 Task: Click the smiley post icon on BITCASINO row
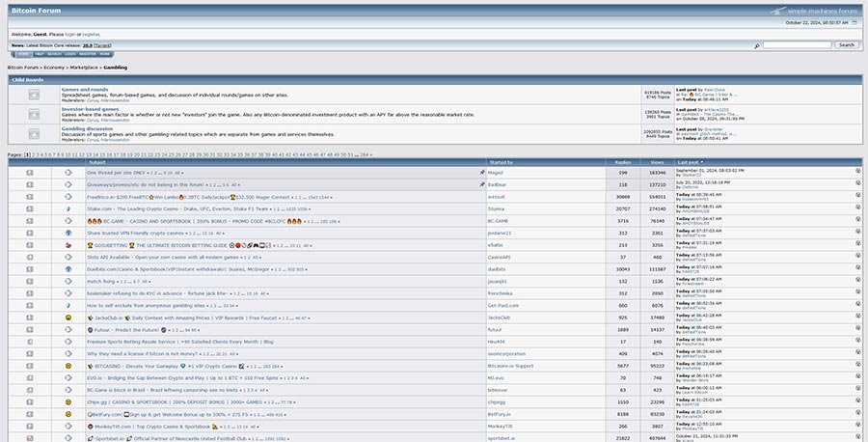point(68,366)
